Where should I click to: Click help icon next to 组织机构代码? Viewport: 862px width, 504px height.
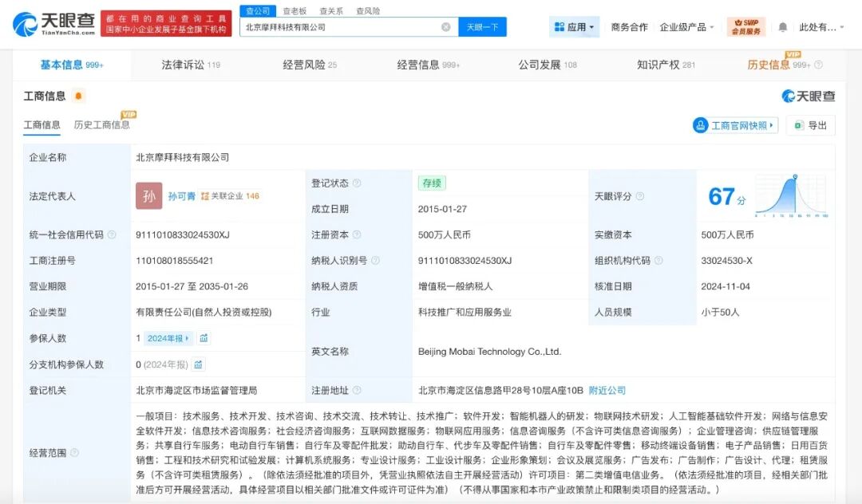click(x=658, y=260)
